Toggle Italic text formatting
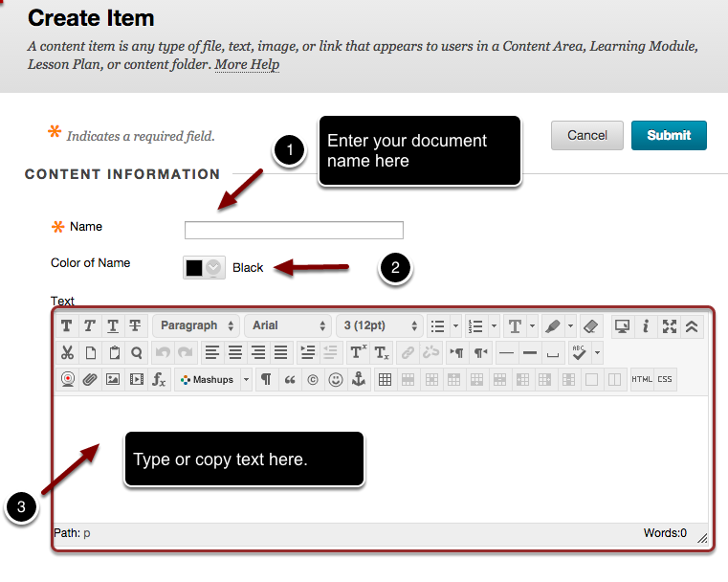 tap(90, 326)
